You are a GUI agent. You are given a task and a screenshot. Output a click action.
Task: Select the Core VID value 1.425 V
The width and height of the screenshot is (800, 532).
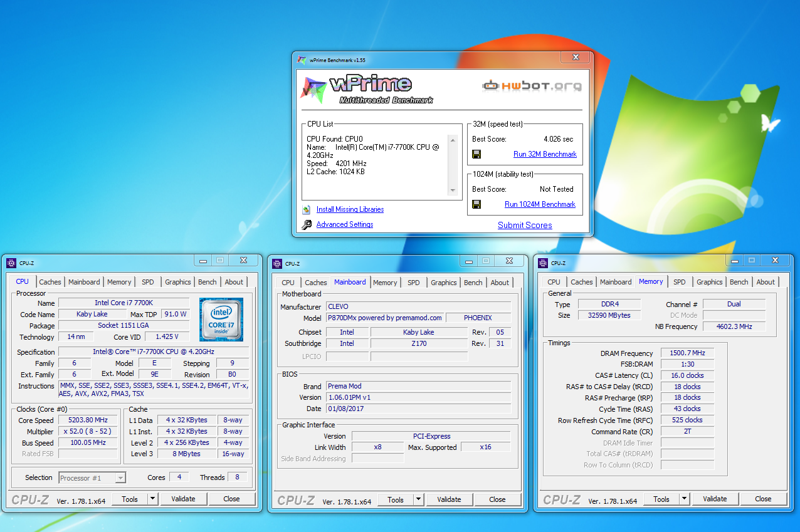click(x=167, y=336)
